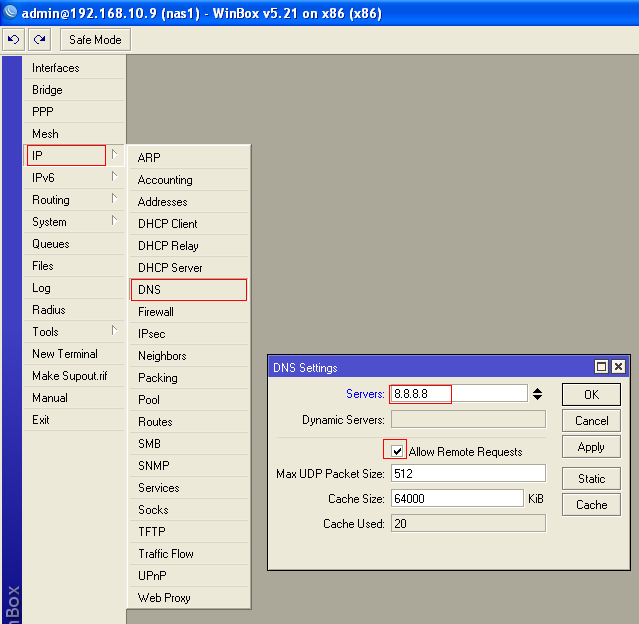Click OK in DNS Settings

(x=591, y=394)
